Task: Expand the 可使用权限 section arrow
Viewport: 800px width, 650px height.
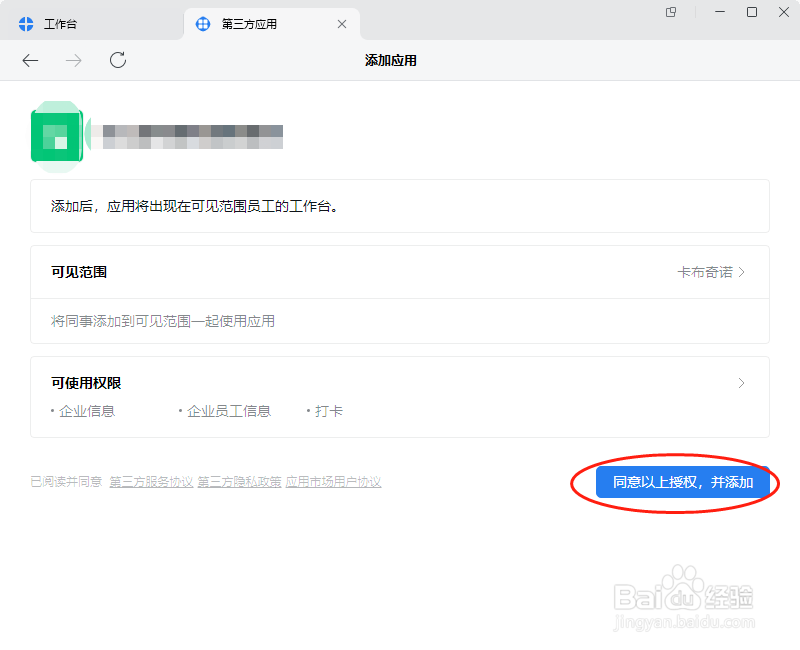Action: [741, 383]
